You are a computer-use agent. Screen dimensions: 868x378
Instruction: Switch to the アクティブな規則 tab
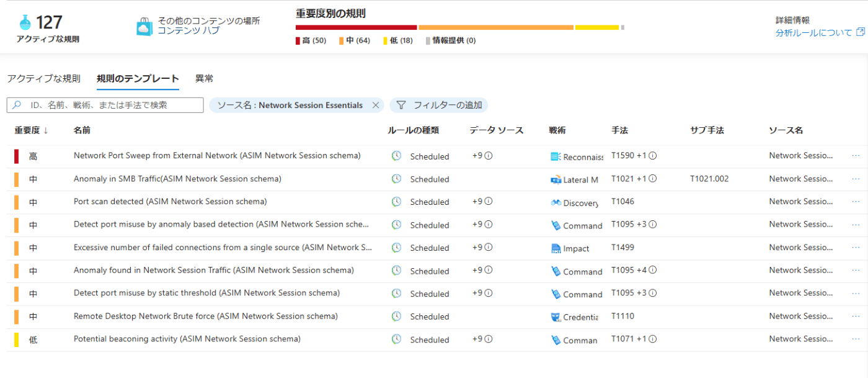[43, 78]
